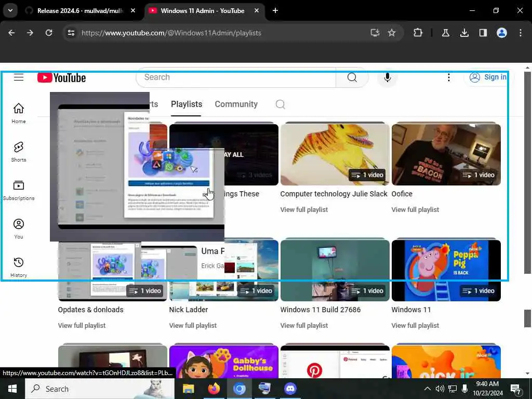The image size is (532, 399).
Task: View full playlist under Nick Ladder
Action: [x=193, y=325]
